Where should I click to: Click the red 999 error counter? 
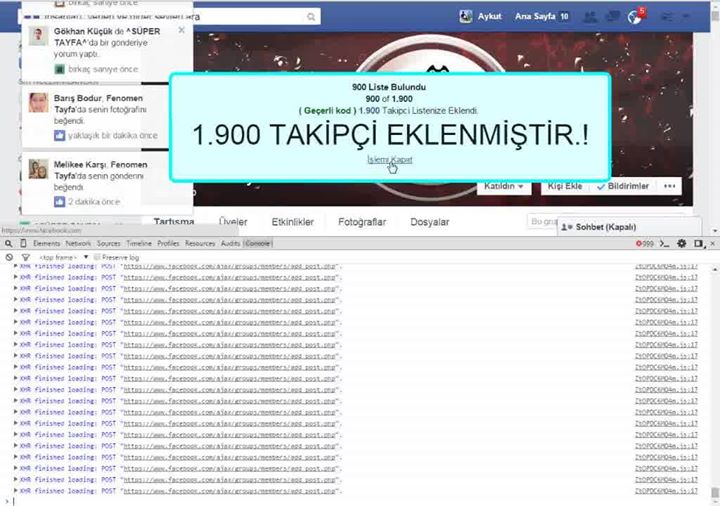644,243
